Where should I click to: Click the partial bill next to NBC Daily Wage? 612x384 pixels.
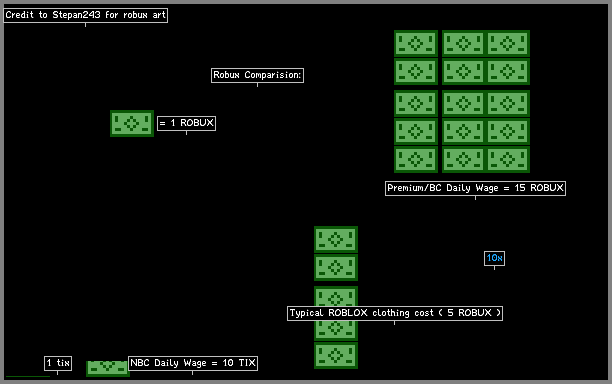click(108, 368)
